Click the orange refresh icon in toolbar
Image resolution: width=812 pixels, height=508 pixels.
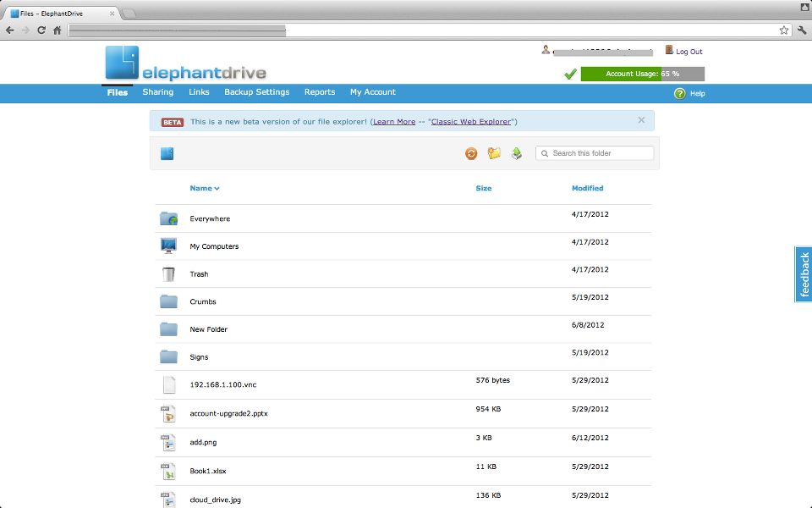(x=471, y=153)
